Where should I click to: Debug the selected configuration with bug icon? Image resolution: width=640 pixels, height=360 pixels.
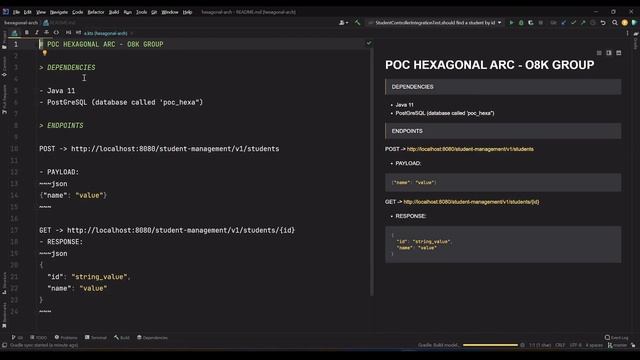521,23
